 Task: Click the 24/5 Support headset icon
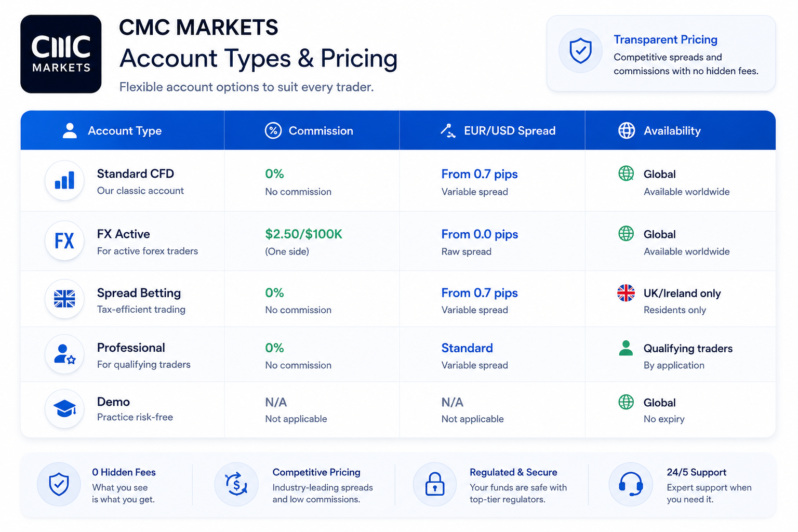[x=631, y=484]
